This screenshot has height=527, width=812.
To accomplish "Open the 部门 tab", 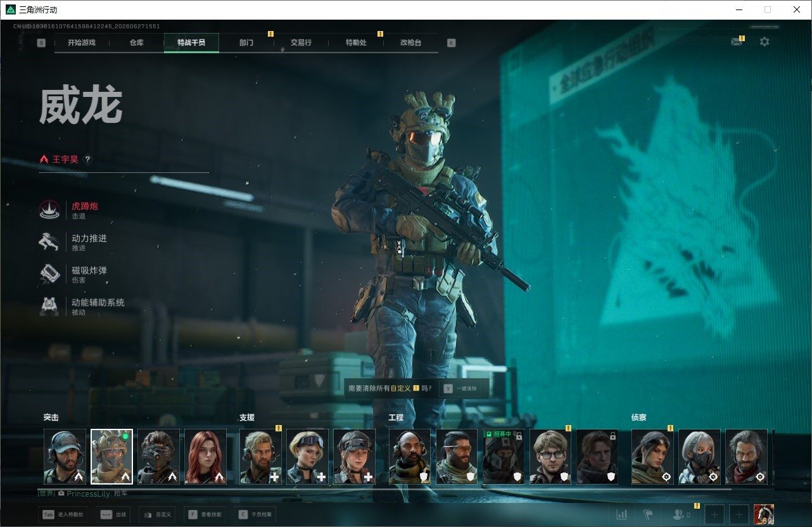I will (246, 42).
